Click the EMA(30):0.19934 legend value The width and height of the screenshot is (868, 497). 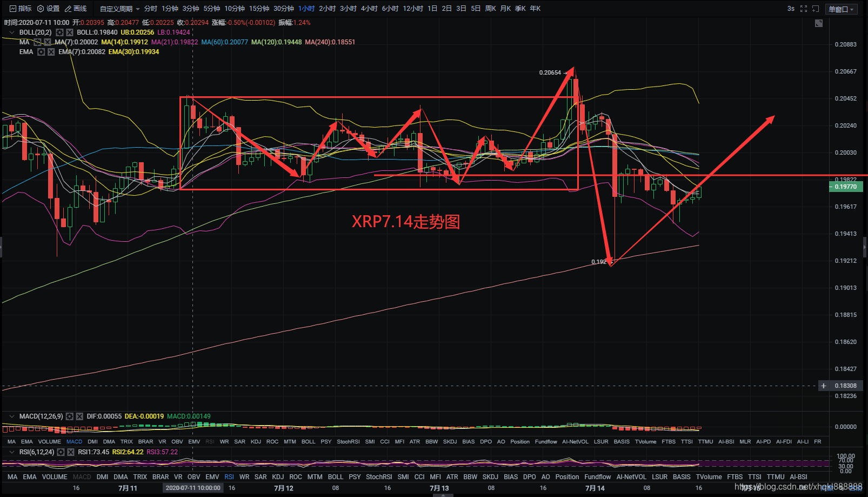[133, 52]
